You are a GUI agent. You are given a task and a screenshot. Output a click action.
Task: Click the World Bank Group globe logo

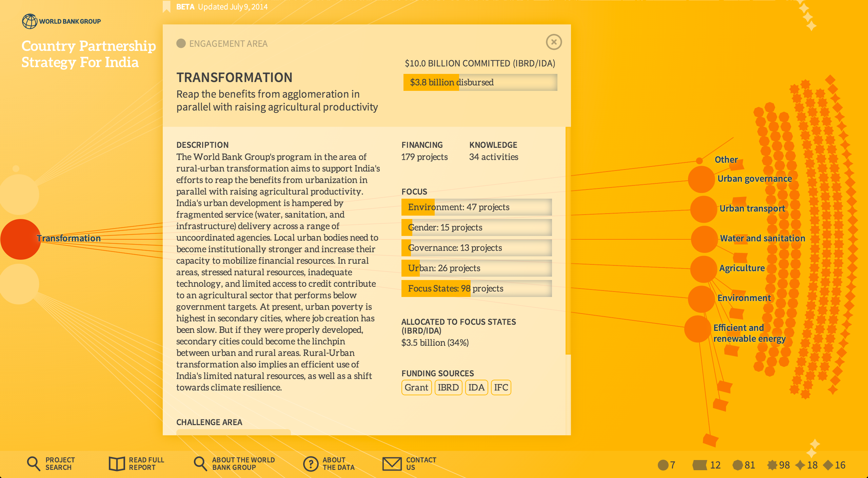[29, 21]
